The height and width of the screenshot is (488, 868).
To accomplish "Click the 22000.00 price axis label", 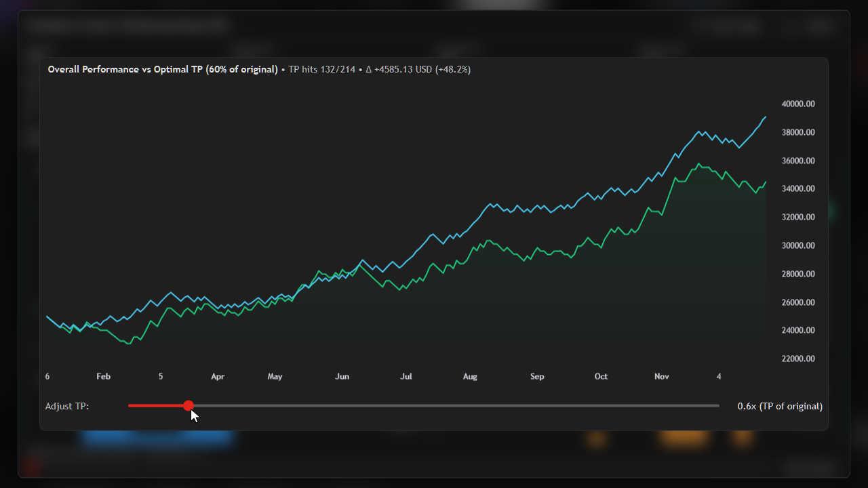I will [798, 359].
